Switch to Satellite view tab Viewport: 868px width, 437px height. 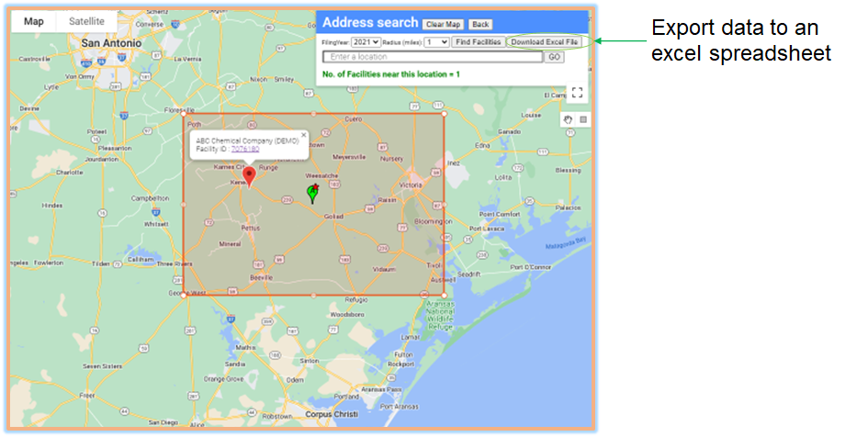tap(86, 21)
